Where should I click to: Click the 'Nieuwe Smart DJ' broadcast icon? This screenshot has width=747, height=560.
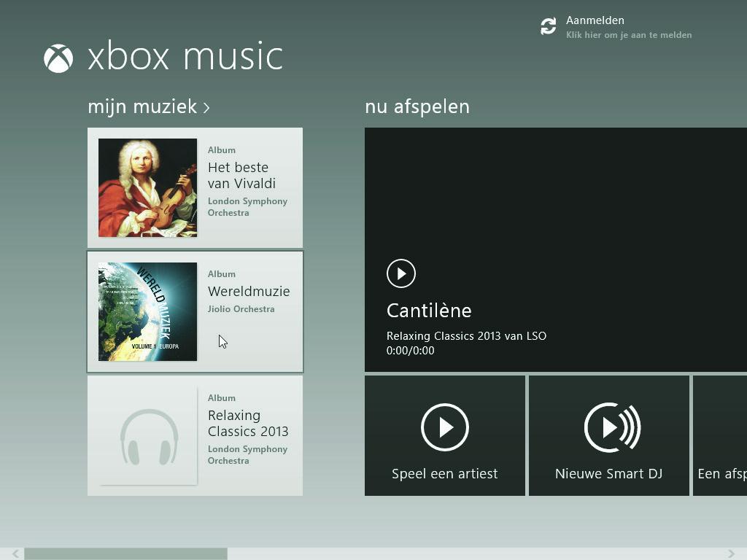pos(612,427)
